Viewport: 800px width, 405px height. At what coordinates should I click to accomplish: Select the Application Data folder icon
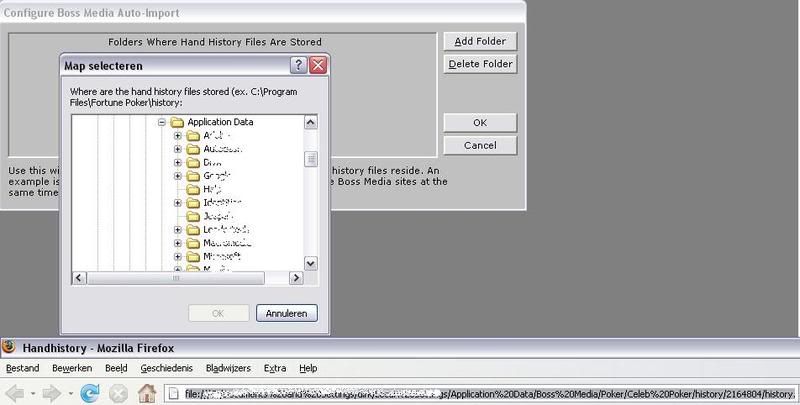pyautogui.click(x=177, y=122)
